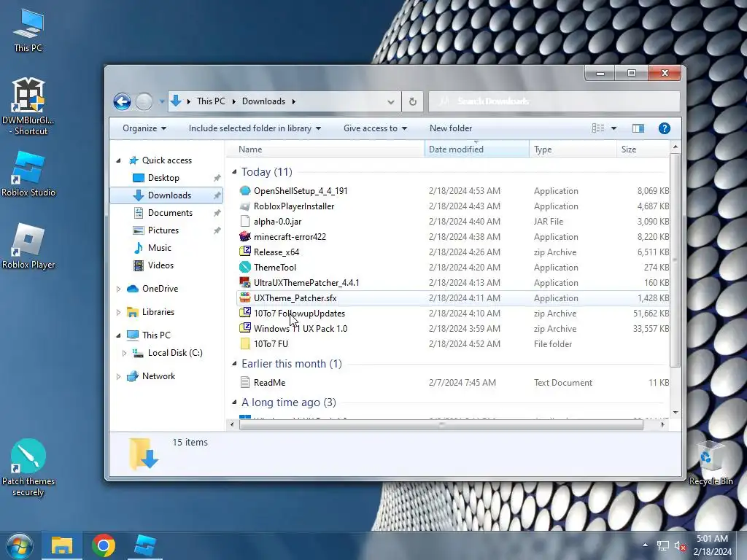Open the Recycle Bin
747x560 pixels.
tap(711, 463)
